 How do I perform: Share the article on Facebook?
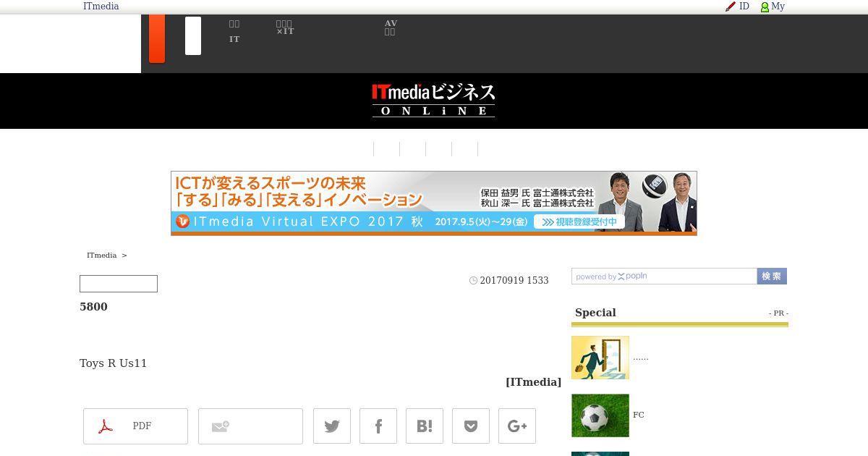point(378,426)
